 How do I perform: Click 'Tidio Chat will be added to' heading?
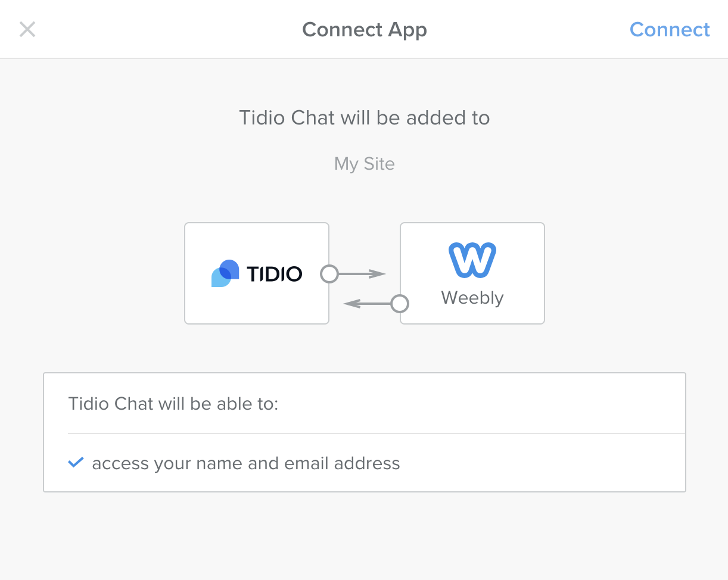tap(365, 118)
